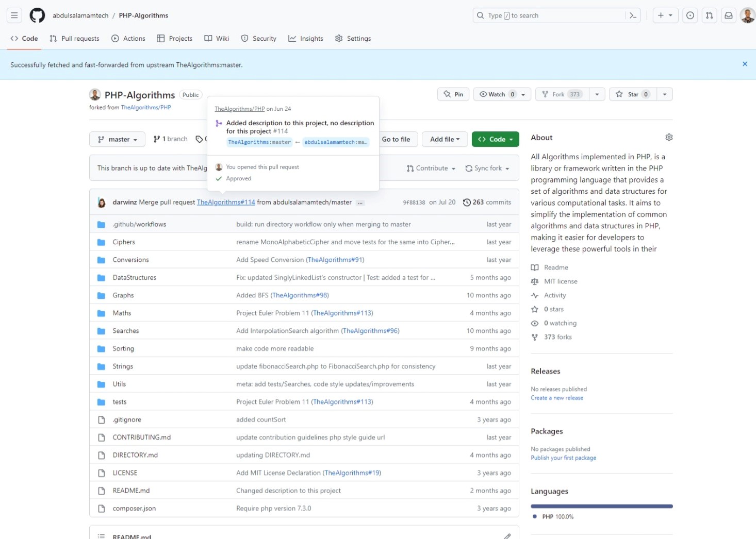The height and width of the screenshot is (539, 756).
Task: Click the Readme link in About
Action: [x=550, y=267]
